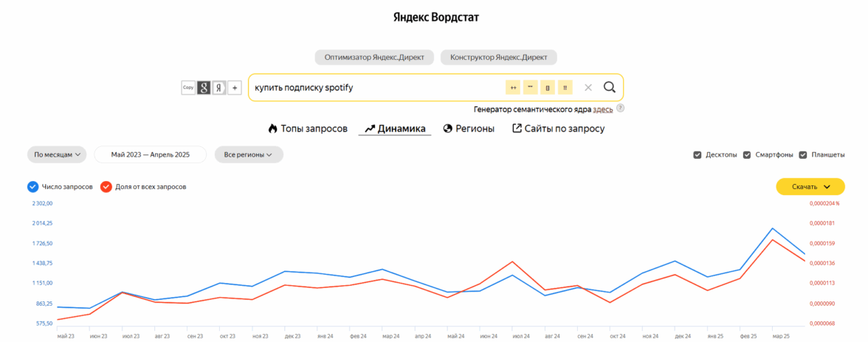
Task: Click the search magnifier icon
Action: coord(609,87)
